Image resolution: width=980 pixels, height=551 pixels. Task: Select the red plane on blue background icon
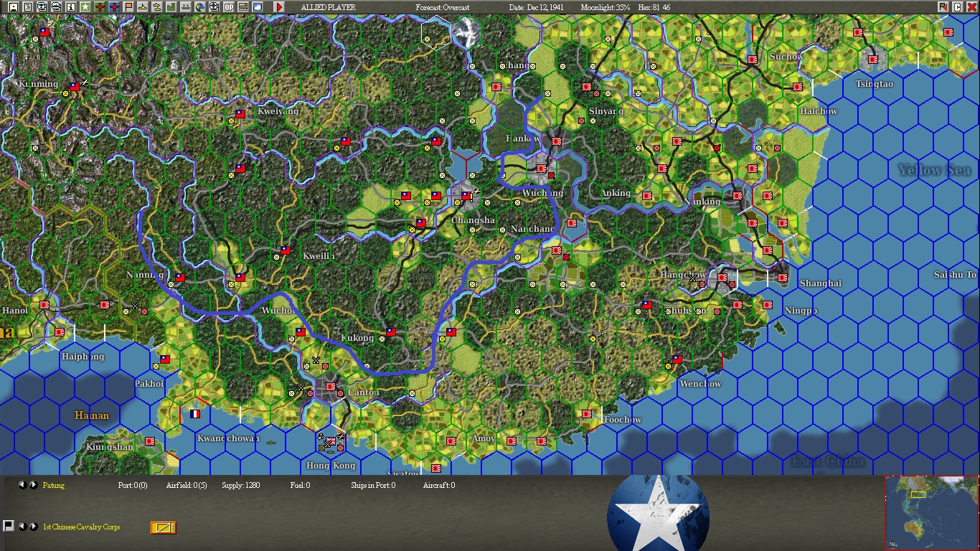[x=114, y=7]
